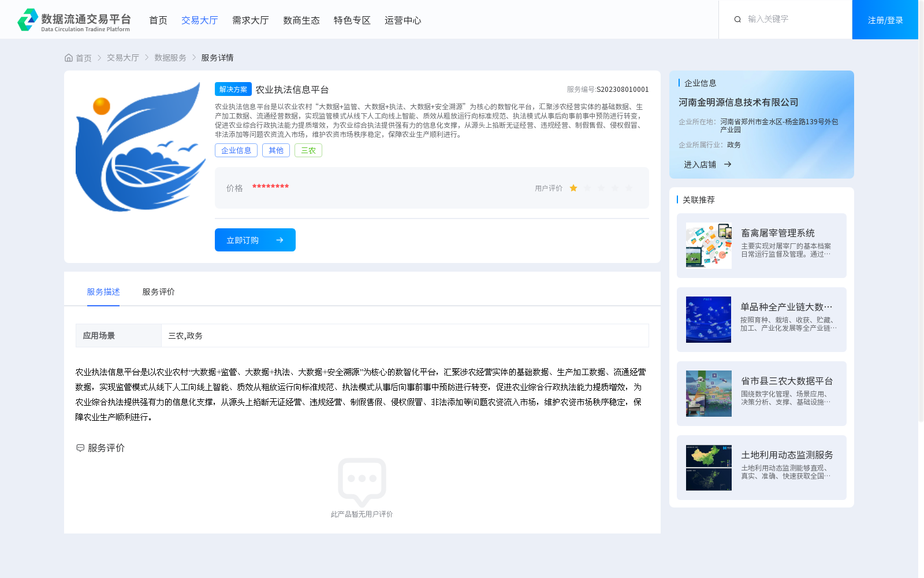The height and width of the screenshot is (578, 924).
Task: Click the fourth rating star
Action: coord(615,188)
